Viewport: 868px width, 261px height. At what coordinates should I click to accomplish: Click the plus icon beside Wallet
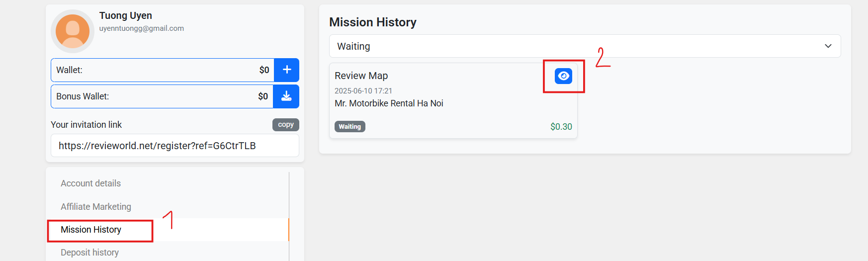click(x=287, y=70)
